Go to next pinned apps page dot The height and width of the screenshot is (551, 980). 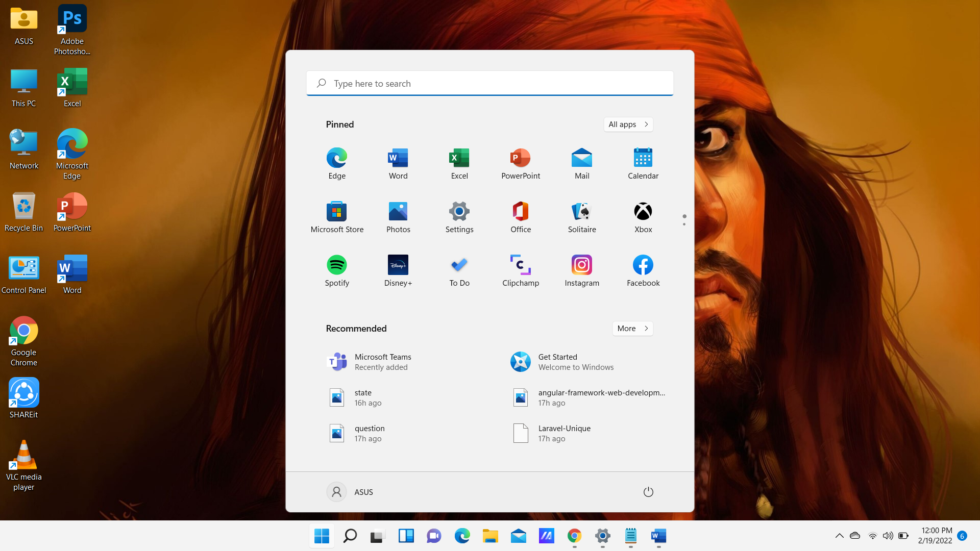coord(684,224)
